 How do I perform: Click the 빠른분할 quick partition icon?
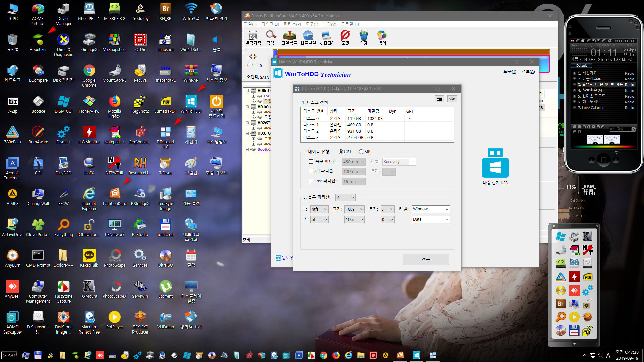pyautogui.click(x=308, y=38)
